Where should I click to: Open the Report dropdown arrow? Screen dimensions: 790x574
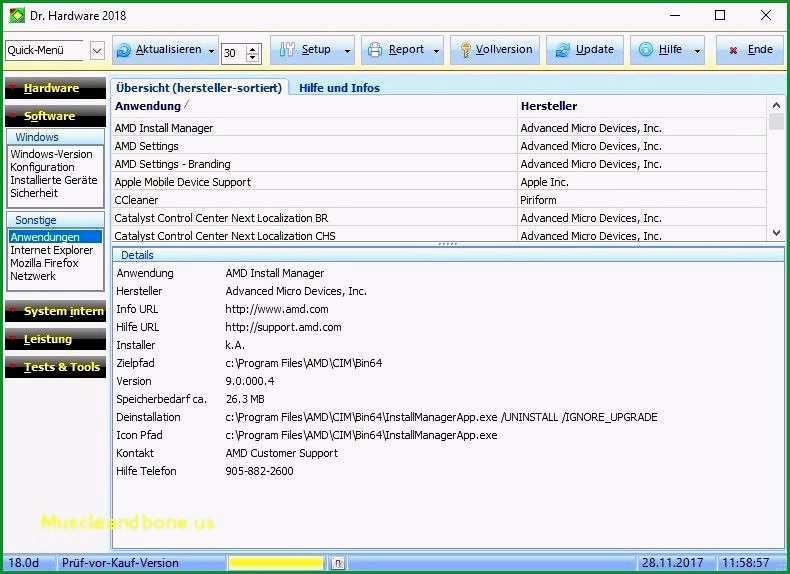(x=436, y=51)
